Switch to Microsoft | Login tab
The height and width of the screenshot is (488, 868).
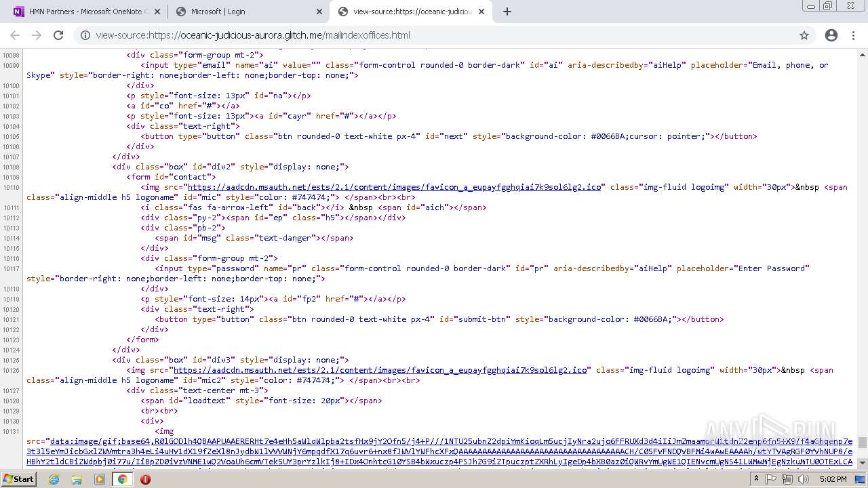pyautogui.click(x=248, y=12)
